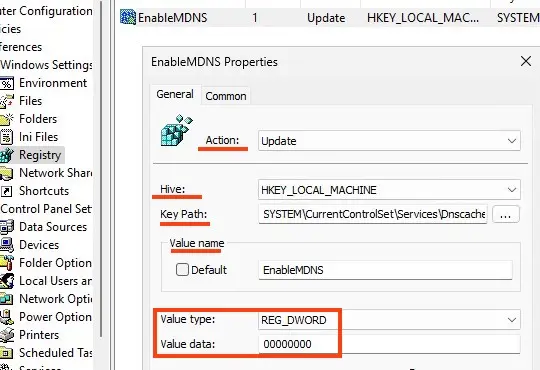This screenshot has width=540, height=370.
Task: Open the Devices icon
Action: coord(7,245)
